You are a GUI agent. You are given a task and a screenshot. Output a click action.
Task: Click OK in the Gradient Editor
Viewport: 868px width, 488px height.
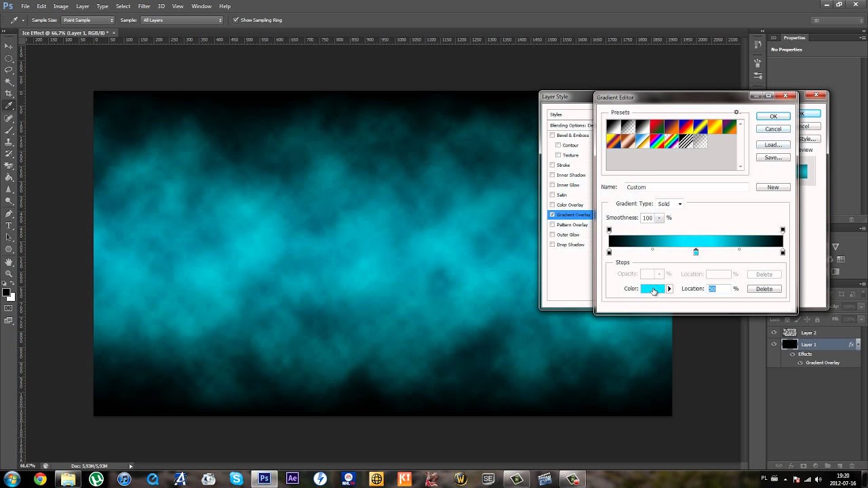[x=773, y=117]
